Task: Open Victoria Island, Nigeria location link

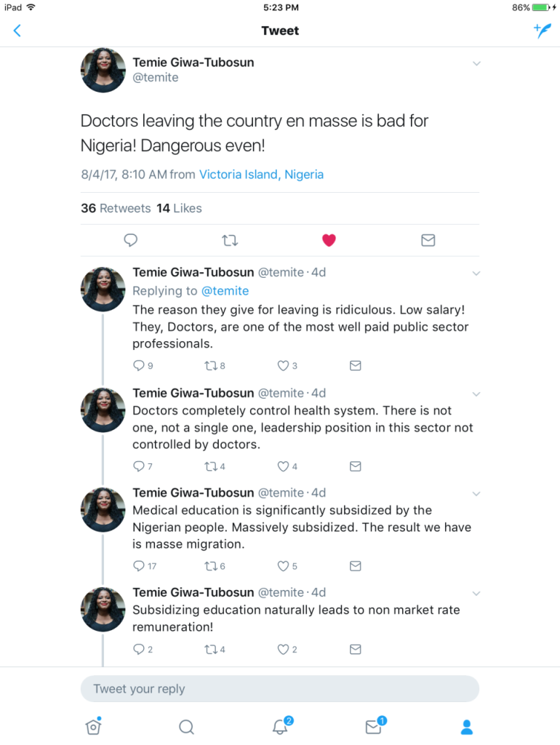Action: click(x=261, y=175)
